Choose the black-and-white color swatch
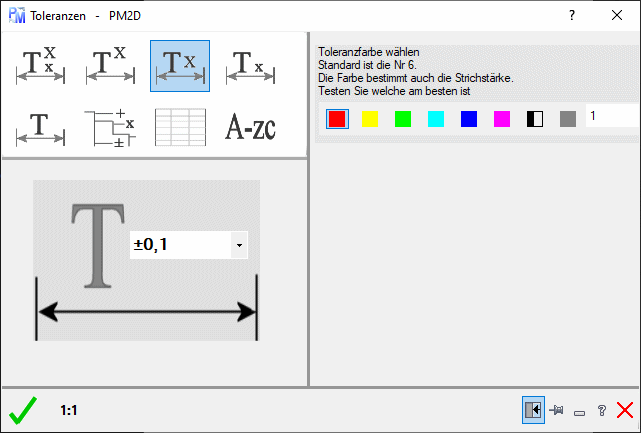 [535, 119]
